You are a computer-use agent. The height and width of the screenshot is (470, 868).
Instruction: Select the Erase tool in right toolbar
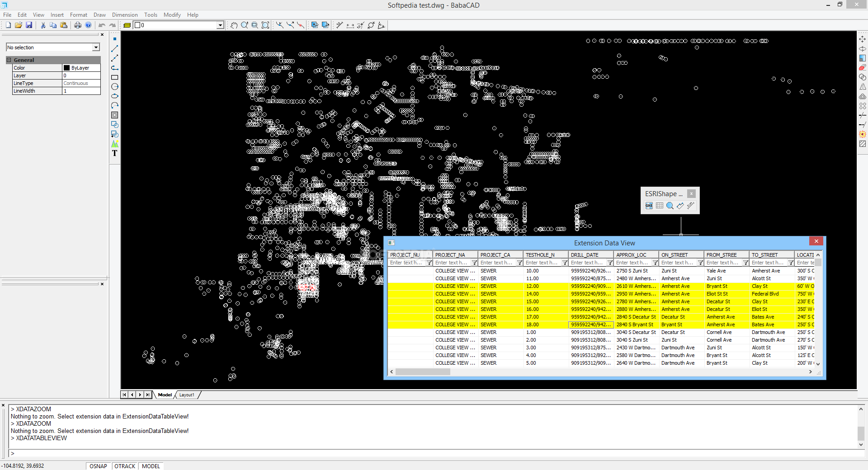[x=863, y=68]
